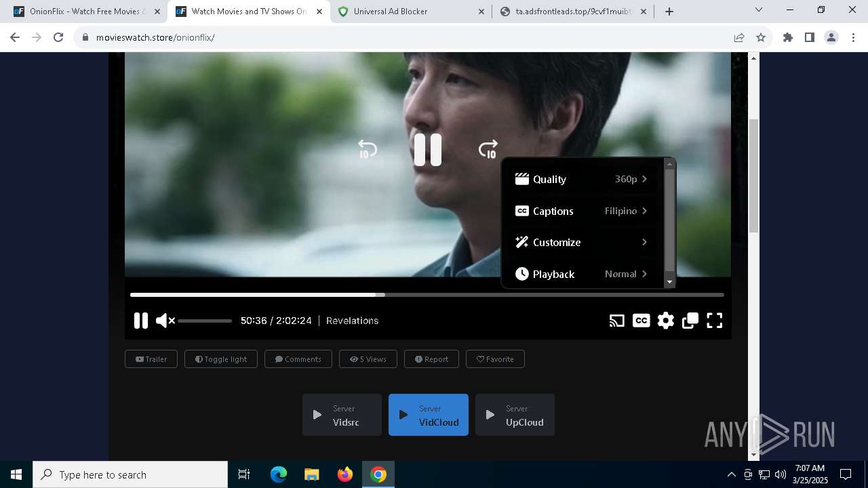Rewind 10 seconds in the player
This screenshot has width=868, height=488.
367,149
